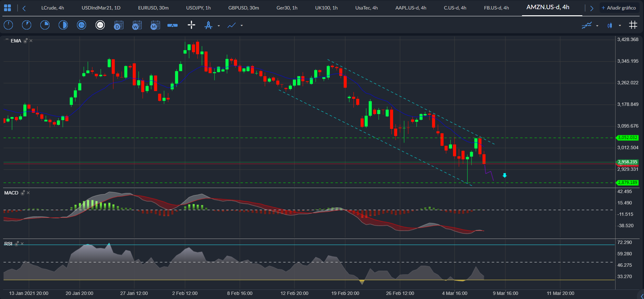
Task: Click the MACD indicator label
Action: 11,193
